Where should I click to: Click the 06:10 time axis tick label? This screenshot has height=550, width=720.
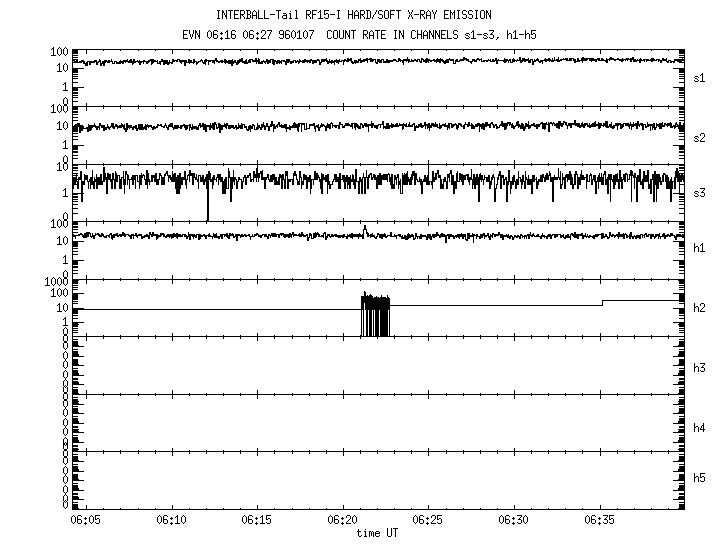click(x=171, y=521)
